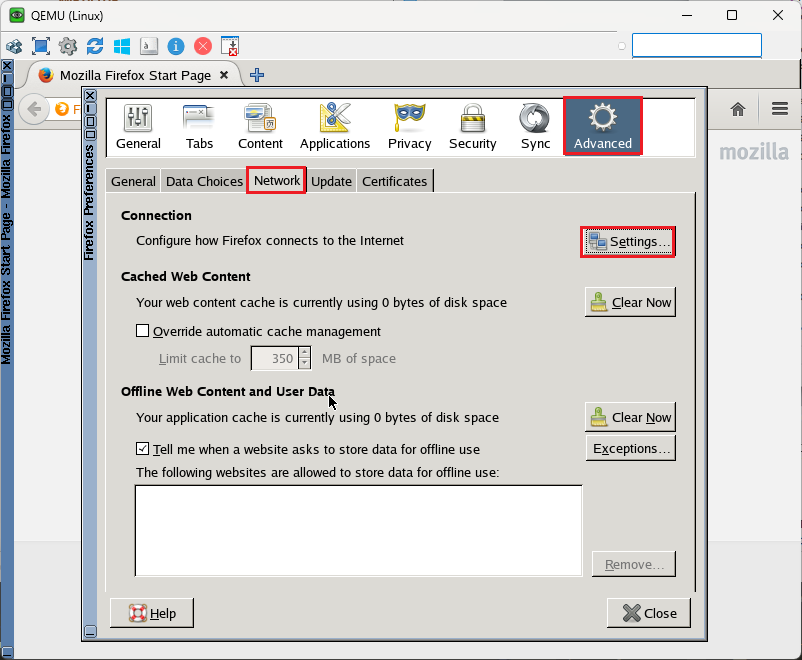Open the Content preferences pane
Viewport: 802px width, 660px height.
click(260, 126)
